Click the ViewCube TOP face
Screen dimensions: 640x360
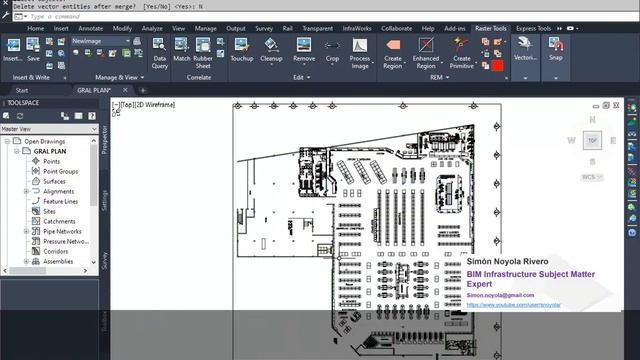click(x=592, y=140)
